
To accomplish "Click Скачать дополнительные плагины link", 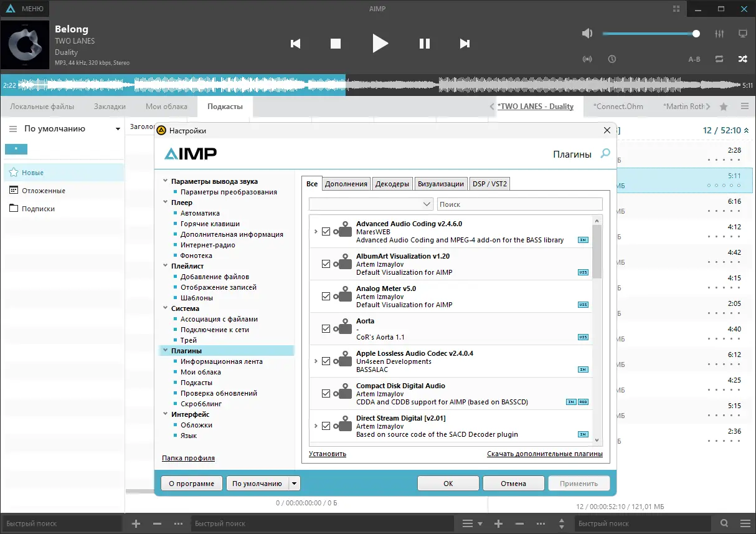I will point(545,454).
